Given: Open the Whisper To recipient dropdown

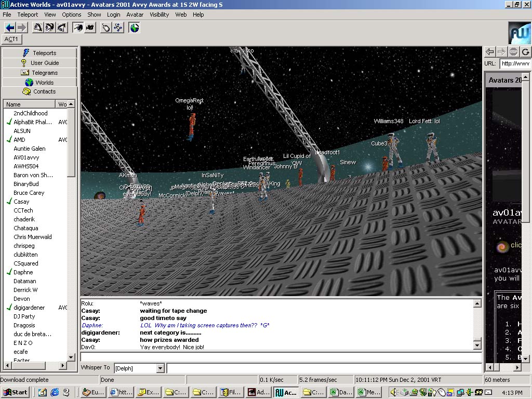Looking at the screenshot, I should (160, 368).
